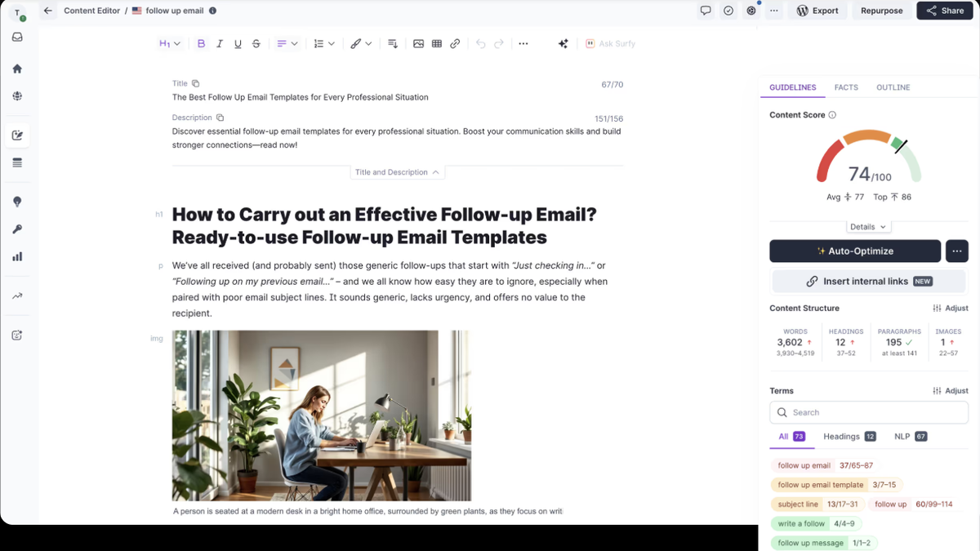The height and width of the screenshot is (551, 980).
Task: Open the highlighter color dropdown
Action: point(361,43)
